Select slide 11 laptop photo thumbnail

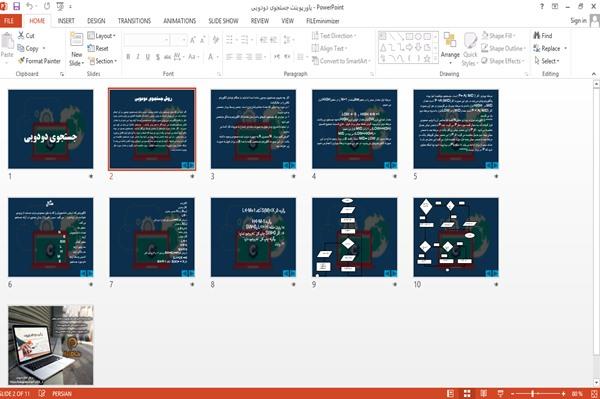51,345
